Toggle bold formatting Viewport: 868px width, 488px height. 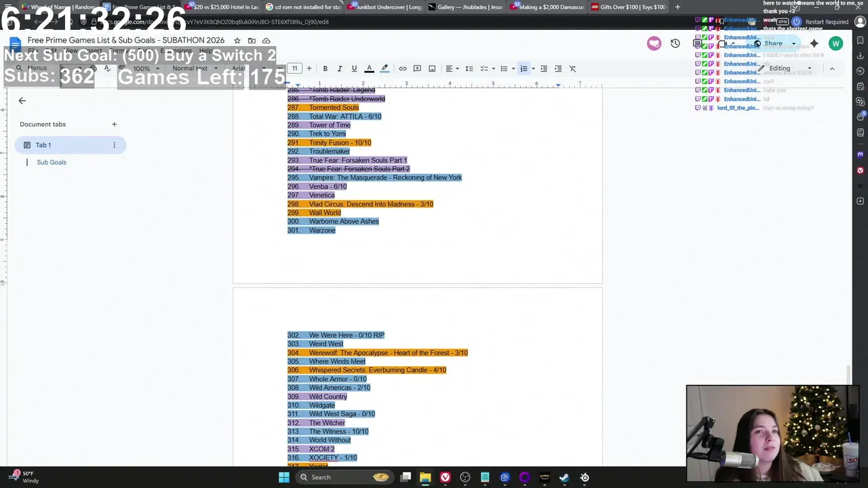click(325, 68)
